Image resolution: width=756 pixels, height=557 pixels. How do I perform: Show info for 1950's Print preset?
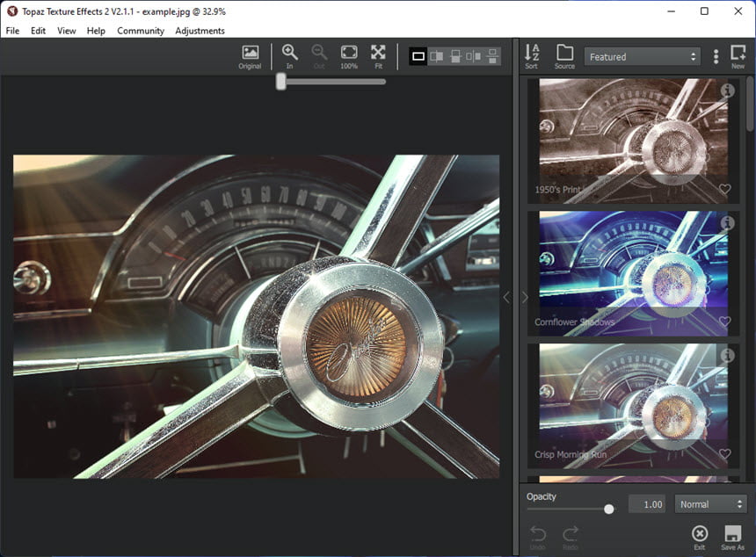tap(727, 90)
